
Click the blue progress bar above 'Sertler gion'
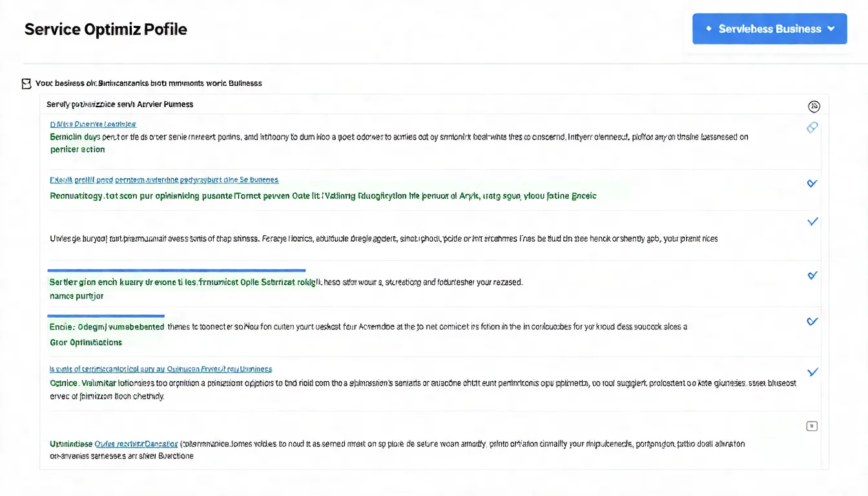pos(176,271)
